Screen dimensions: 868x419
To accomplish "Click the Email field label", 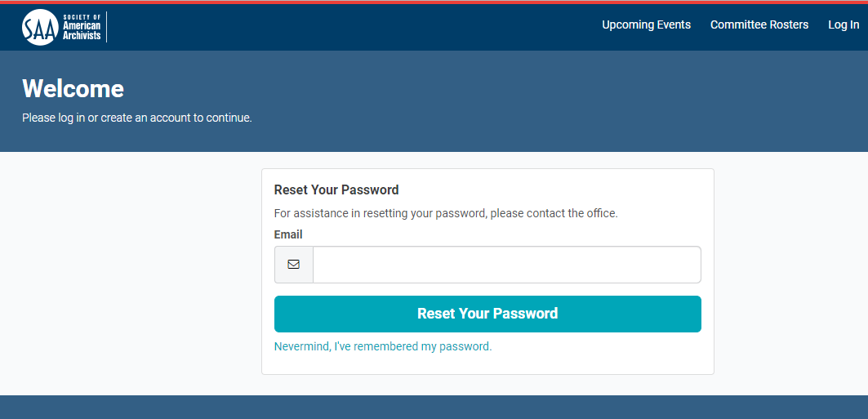I will (288, 234).
